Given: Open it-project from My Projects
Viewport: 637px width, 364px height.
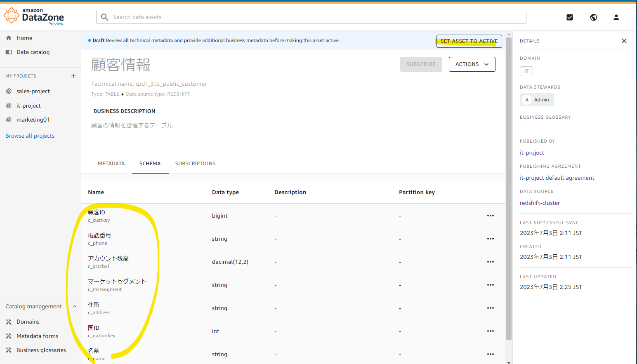Looking at the screenshot, I should pos(28,106).
